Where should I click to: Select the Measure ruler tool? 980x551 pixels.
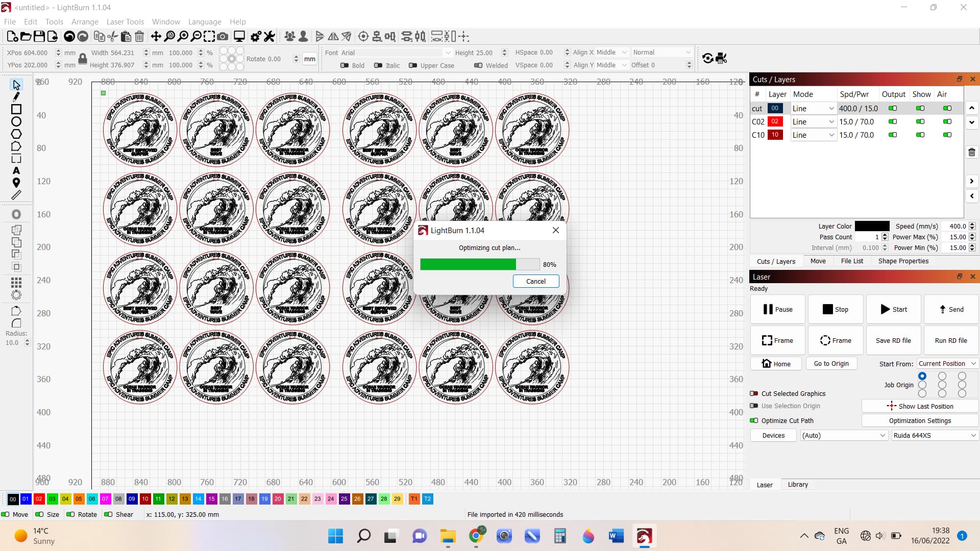(16, 195)
